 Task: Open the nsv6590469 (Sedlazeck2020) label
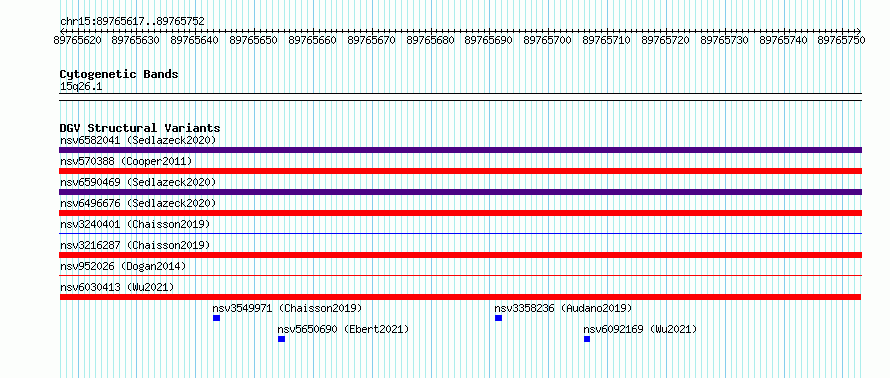click(138, 182)
